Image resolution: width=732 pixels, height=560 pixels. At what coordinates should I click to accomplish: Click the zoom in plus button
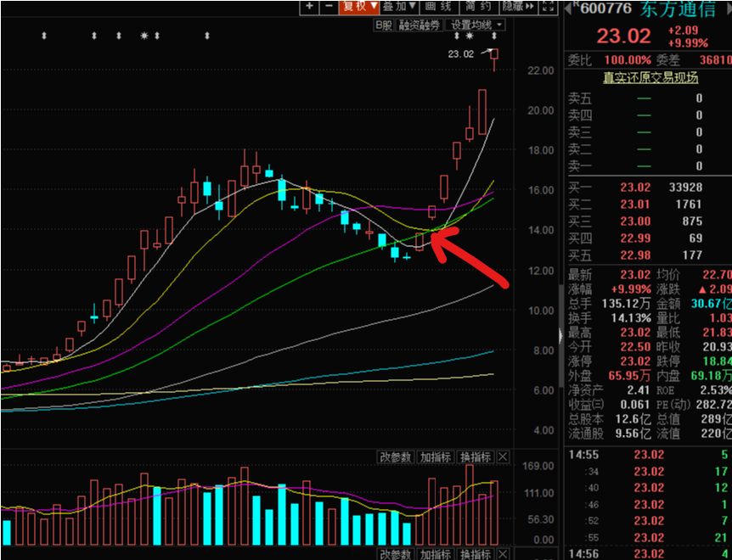coord(309,7)
